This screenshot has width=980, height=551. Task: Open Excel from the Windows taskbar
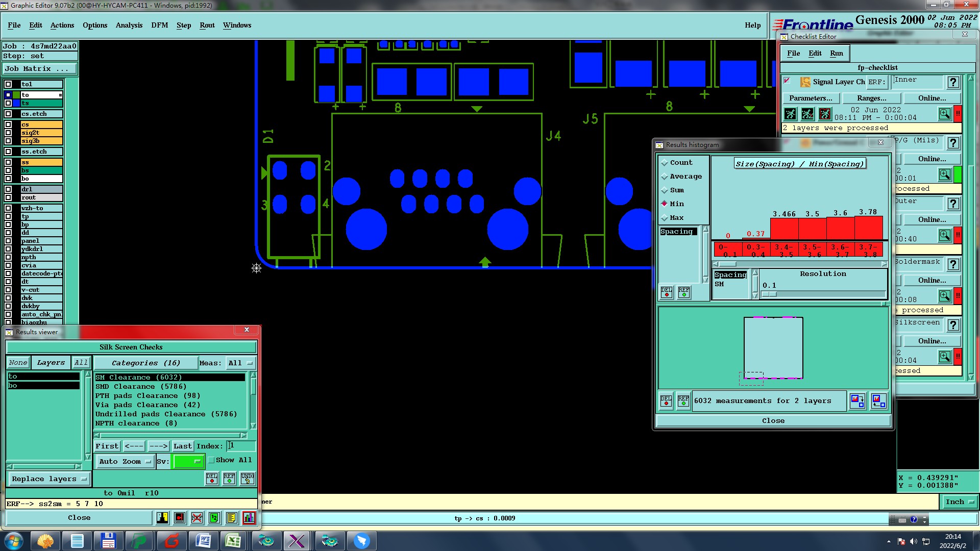[x=233, y=541]
